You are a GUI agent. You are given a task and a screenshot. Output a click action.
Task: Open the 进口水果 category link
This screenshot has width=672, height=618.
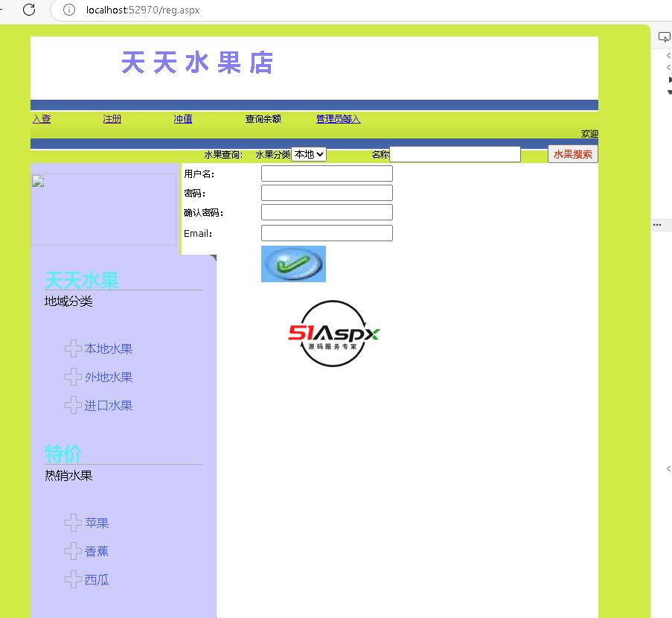(x=109, y=405)
